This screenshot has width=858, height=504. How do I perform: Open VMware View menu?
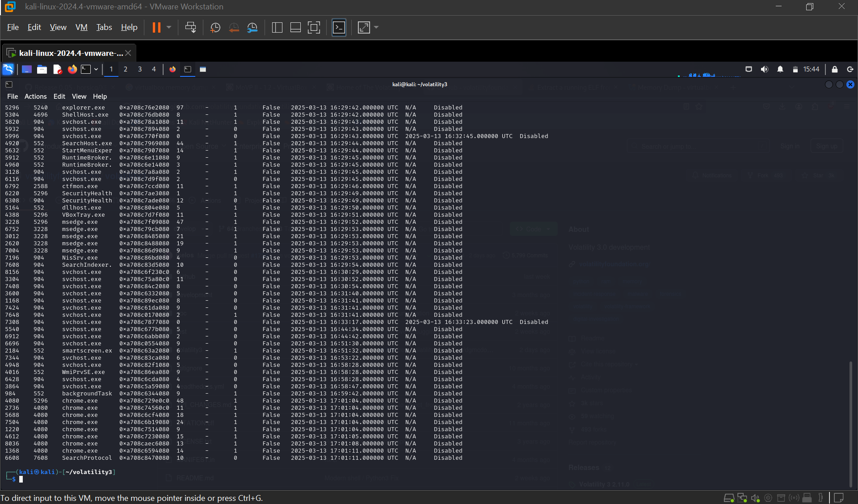click(58, 27)
